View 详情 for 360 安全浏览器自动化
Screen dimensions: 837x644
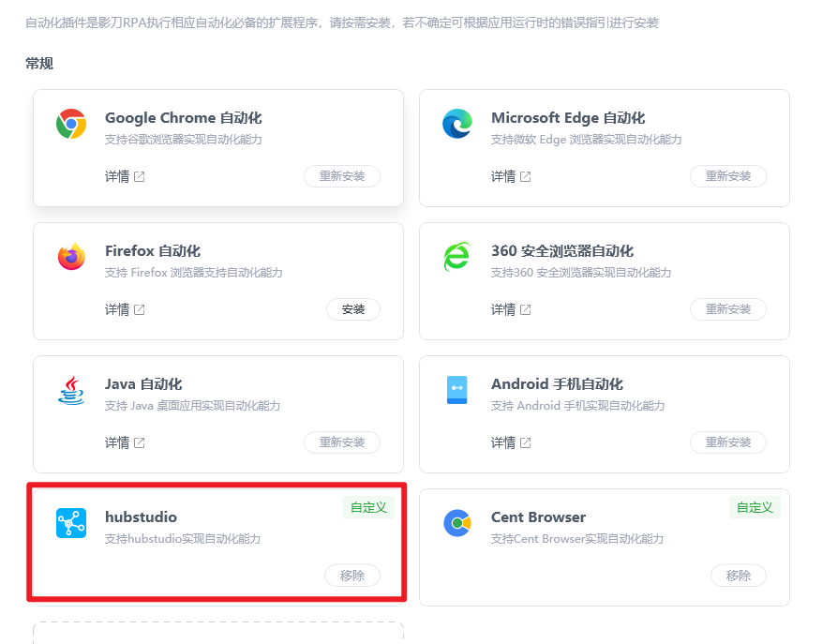pyautogui.click(x=511, y=309)
